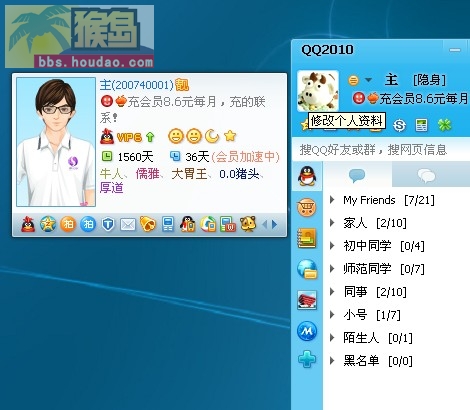Click the invisible status icon beside avatar
This screenshot has height=410, width=470.
[x=353, y=80]
